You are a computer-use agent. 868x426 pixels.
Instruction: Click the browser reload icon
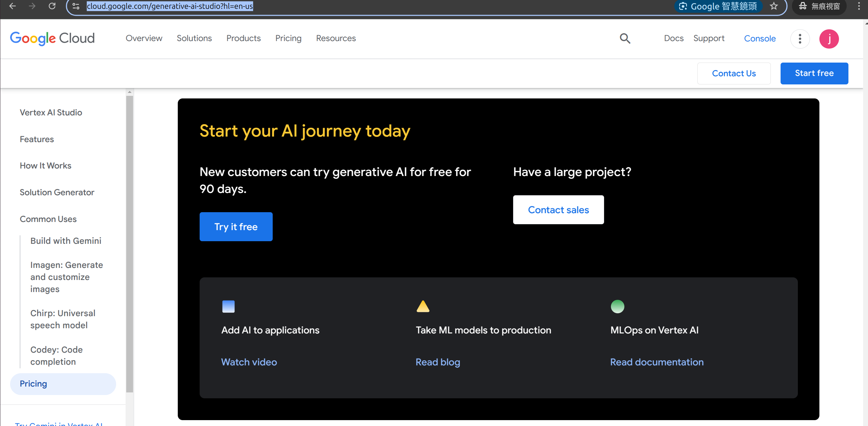click(52, 6)
